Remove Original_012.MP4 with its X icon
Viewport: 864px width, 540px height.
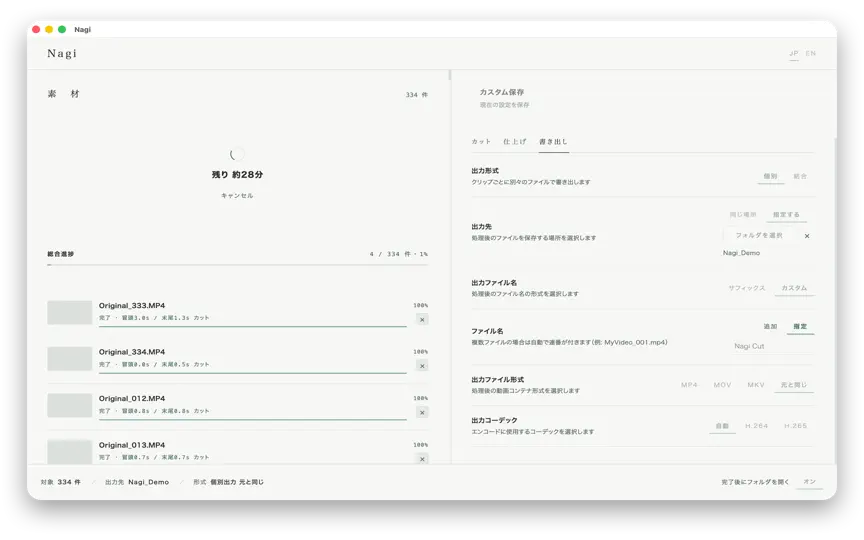pyautogui.click(x=422, y=413)
